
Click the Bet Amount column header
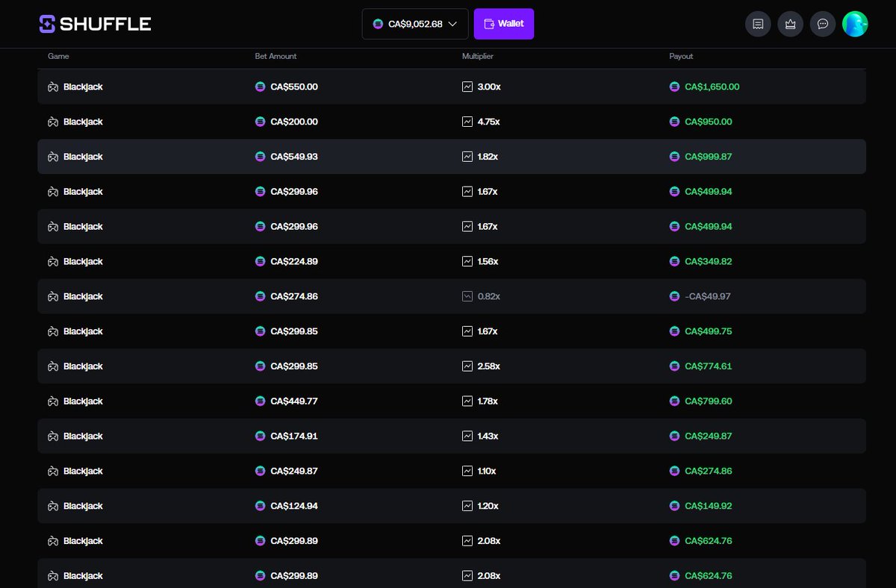coord(276,57)
